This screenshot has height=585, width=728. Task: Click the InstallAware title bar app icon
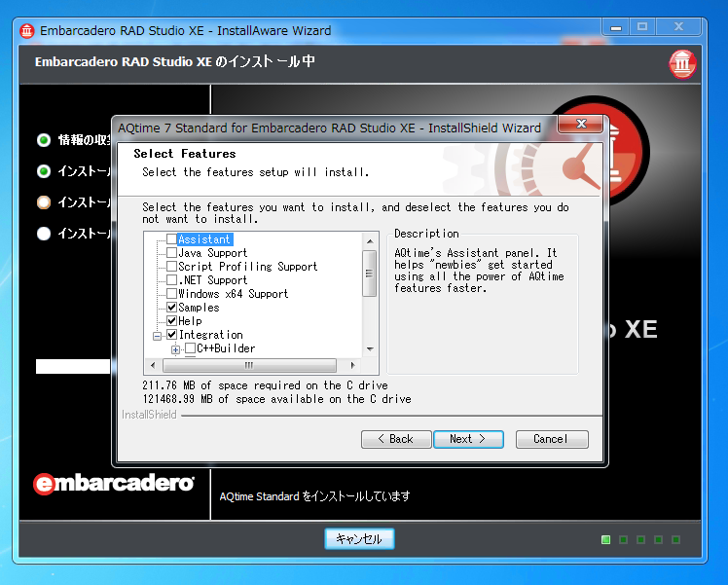click(27, 30)
